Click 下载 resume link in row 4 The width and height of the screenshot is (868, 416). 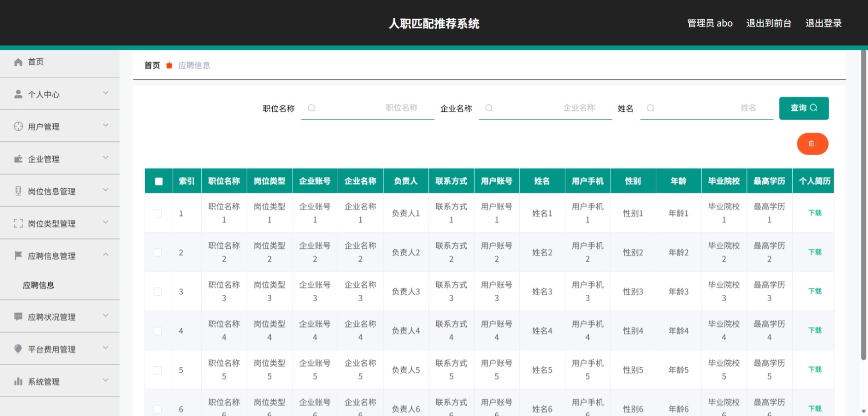(815, 330)
